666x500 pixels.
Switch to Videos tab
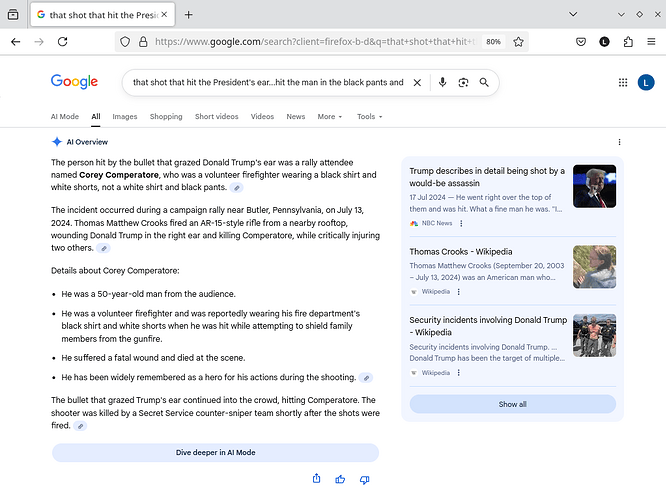(262, 116)
